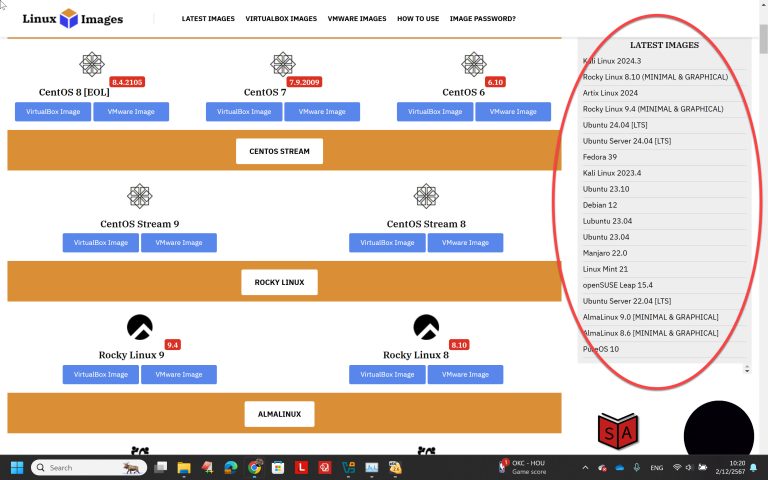768x480 pixels.
Task: Download CentOS 8 VMware Image
Action: coord(131,112)
